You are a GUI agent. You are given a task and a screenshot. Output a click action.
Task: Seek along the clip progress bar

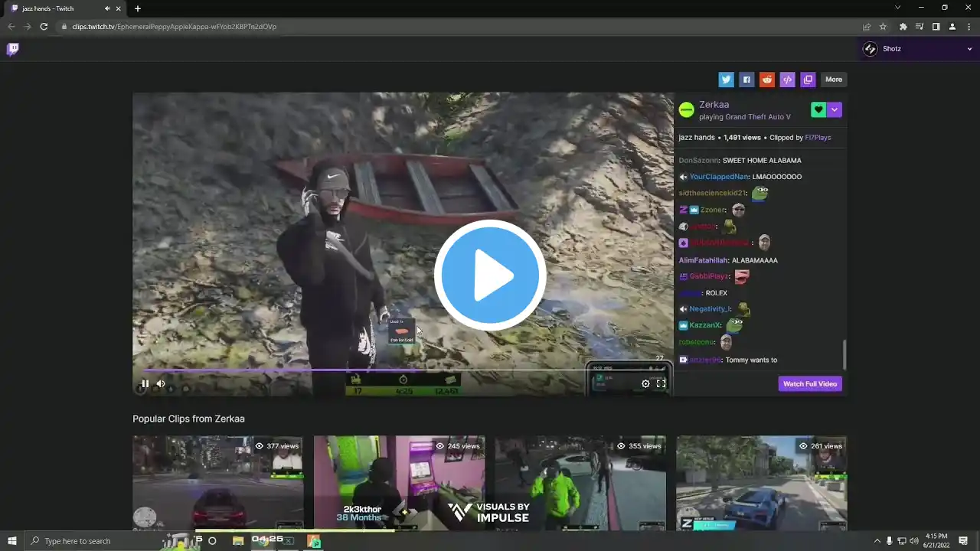[403, 370]
